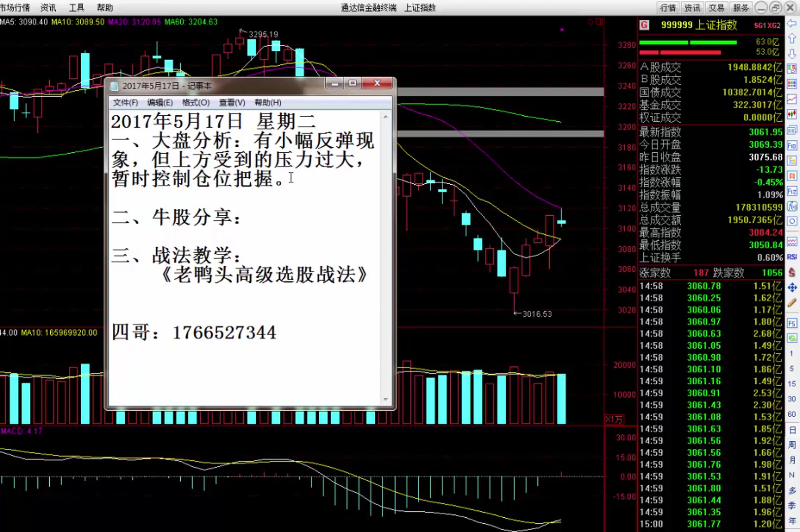Open Notepad 文件(F) menu
The width and height of the screenshot is (800, 532).
tap(125, 102)
